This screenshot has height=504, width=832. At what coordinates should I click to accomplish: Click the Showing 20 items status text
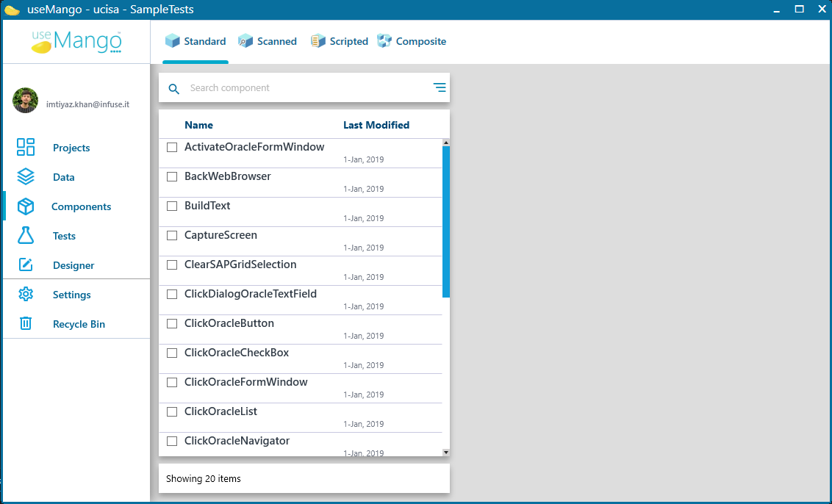tap(204, 478)
